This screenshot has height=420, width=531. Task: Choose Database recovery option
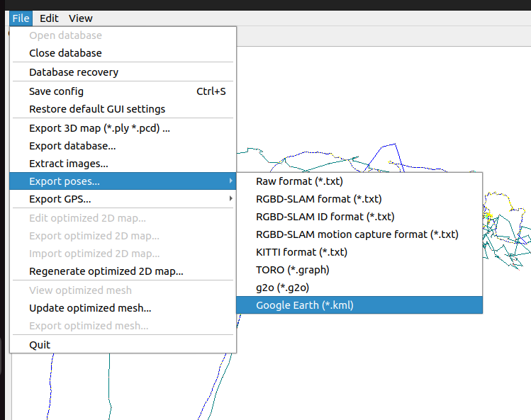(x=74, y=72)
